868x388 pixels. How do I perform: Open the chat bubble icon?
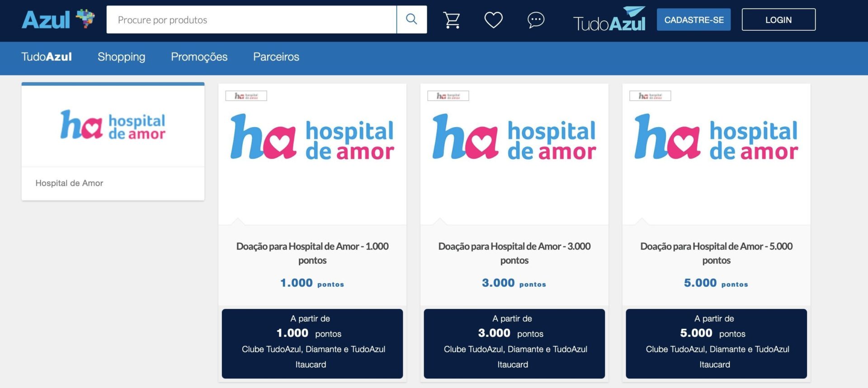(x=536, y=20)
